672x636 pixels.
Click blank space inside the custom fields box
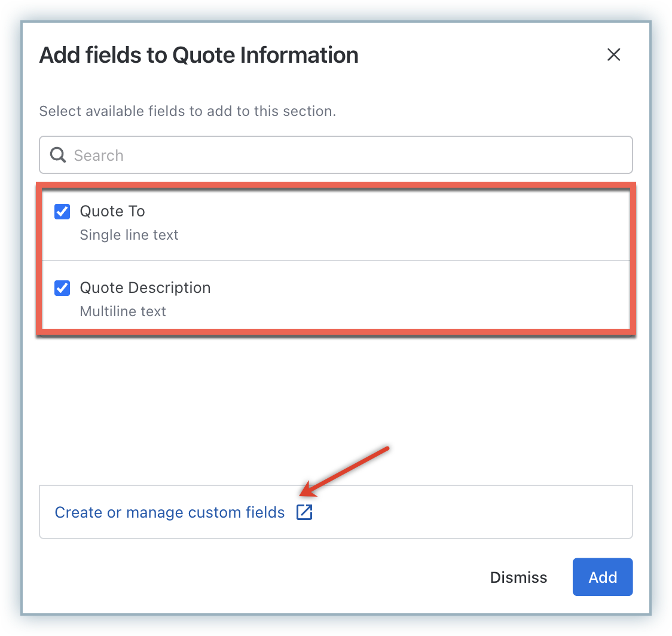(478, 512)
